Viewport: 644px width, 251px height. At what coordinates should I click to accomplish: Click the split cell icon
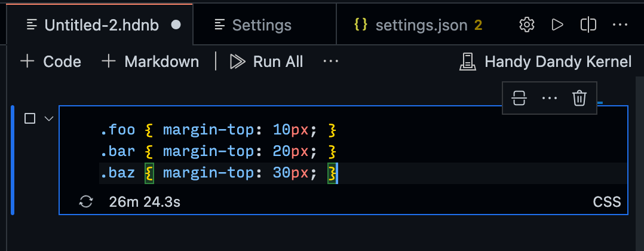(519, 98)
